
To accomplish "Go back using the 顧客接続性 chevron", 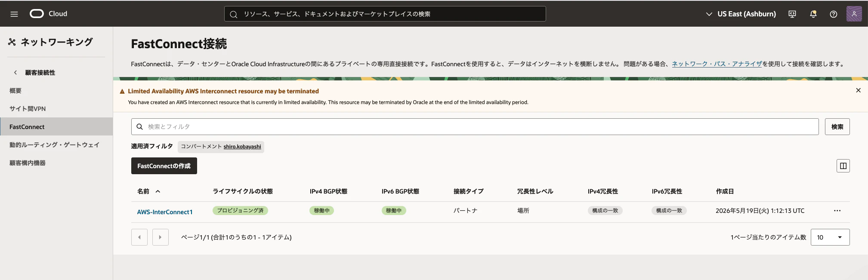I will click(15, 73).
